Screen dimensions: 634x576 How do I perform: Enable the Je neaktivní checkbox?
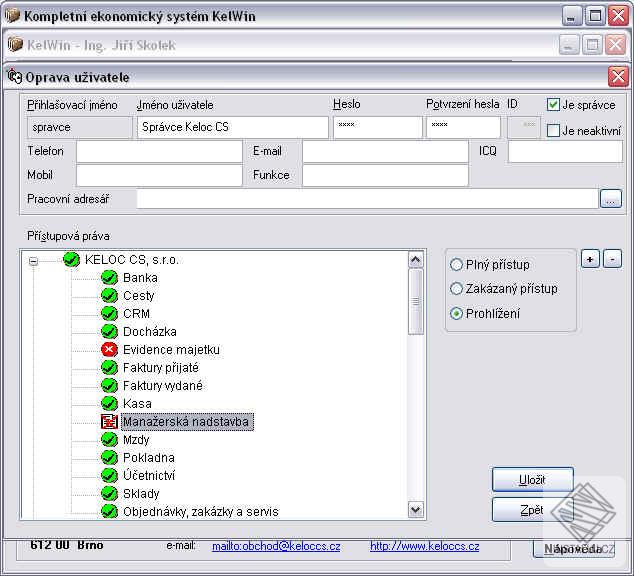tap(553, 131)
